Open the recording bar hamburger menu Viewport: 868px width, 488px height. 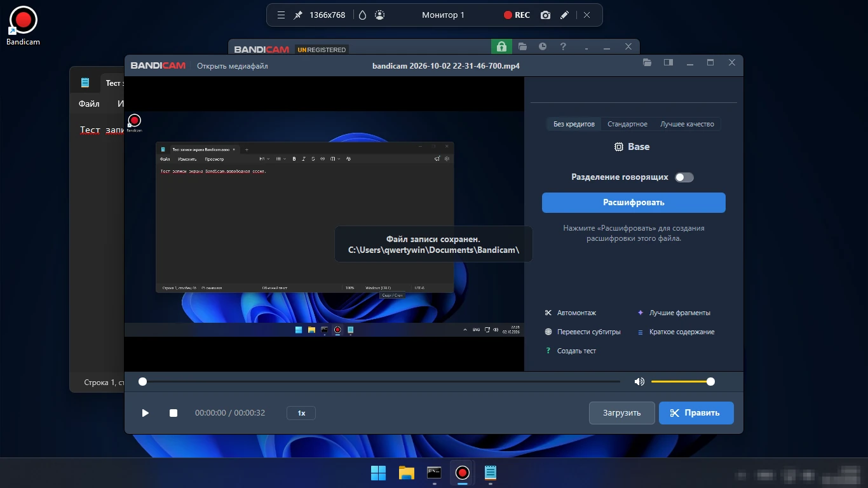coord(281,15)
